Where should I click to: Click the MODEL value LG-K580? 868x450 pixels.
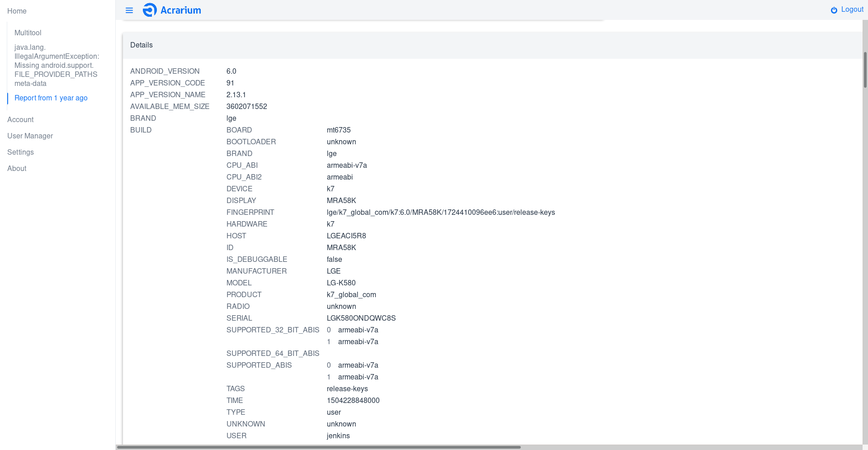click(x=341, y=283)
